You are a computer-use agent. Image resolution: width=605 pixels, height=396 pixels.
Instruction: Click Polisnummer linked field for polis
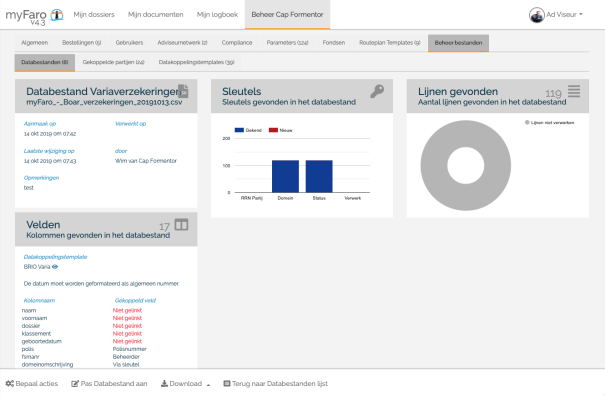[x=130, y=349]
